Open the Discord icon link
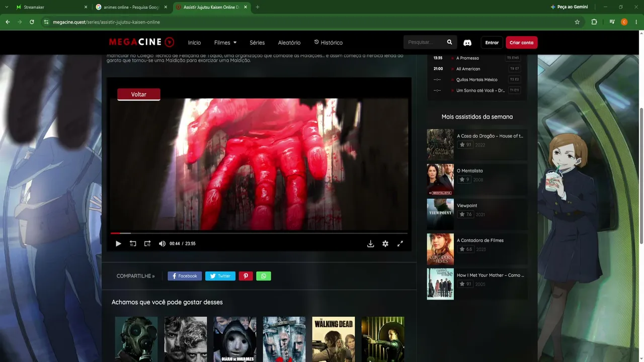Screen dimensions: 644x362 [467, 43]
